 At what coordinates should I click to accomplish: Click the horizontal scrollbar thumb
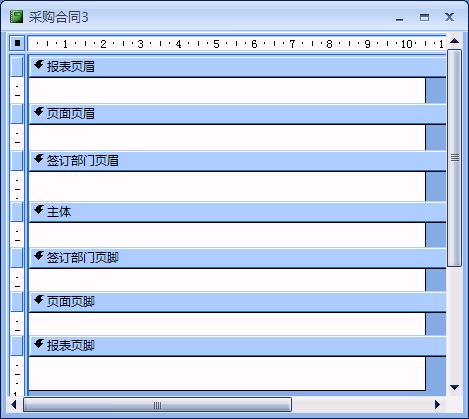157,405
